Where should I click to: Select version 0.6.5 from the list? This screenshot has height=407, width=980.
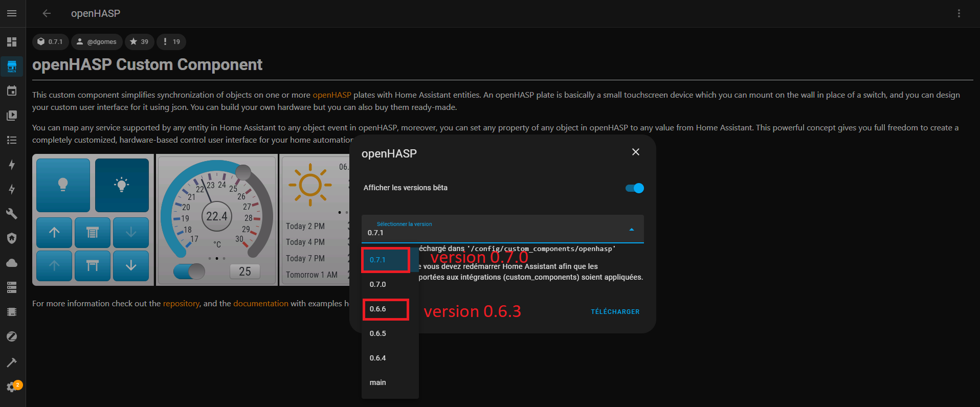pos(390,333)
